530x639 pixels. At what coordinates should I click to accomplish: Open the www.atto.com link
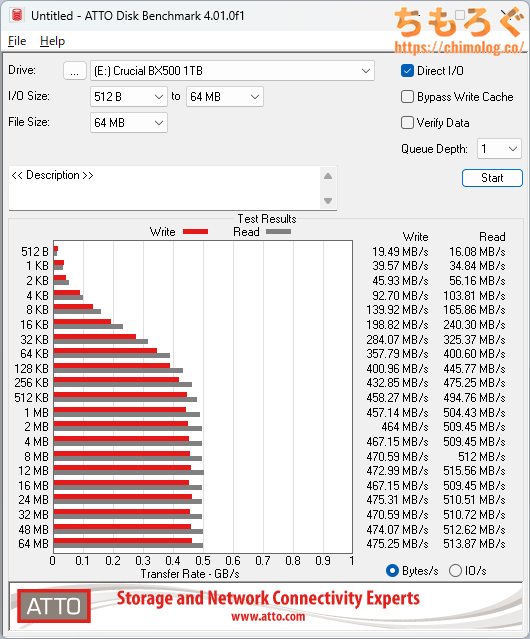(x=268, y=616)
